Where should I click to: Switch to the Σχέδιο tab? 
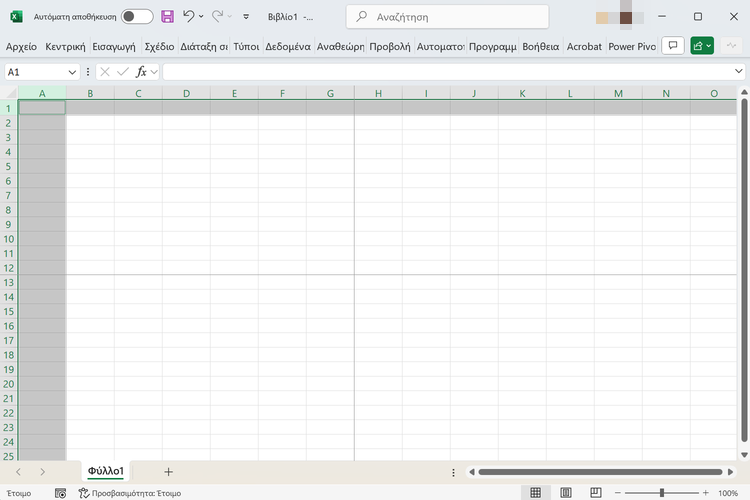coord(159,46)
